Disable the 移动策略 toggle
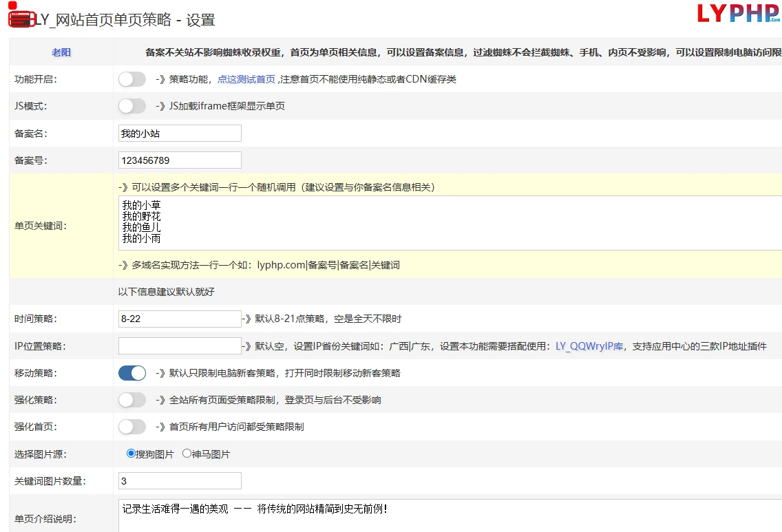This screenshot has width=782, height=532. (x=132, y=373)
